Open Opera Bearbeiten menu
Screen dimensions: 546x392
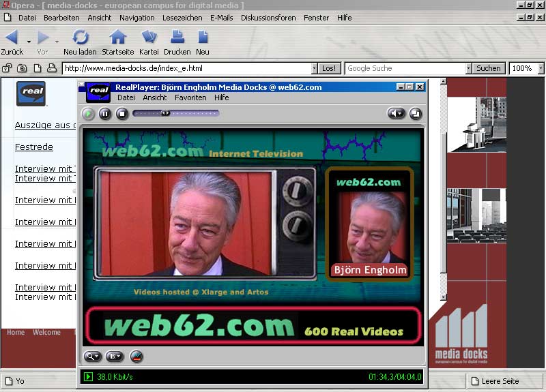click(61, 18)
